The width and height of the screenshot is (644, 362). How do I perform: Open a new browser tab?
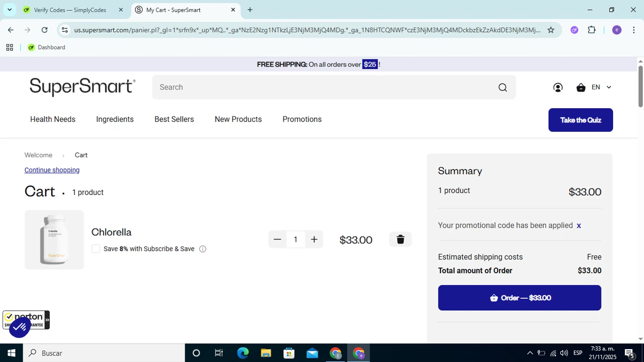[x=250, y=10]
